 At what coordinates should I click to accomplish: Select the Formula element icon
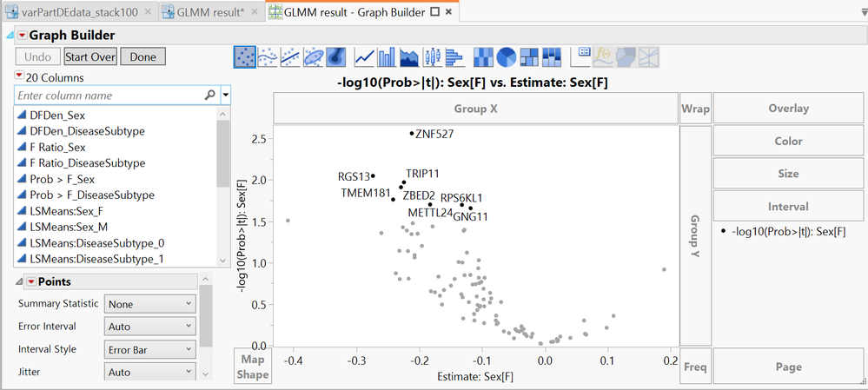point(603,56)
